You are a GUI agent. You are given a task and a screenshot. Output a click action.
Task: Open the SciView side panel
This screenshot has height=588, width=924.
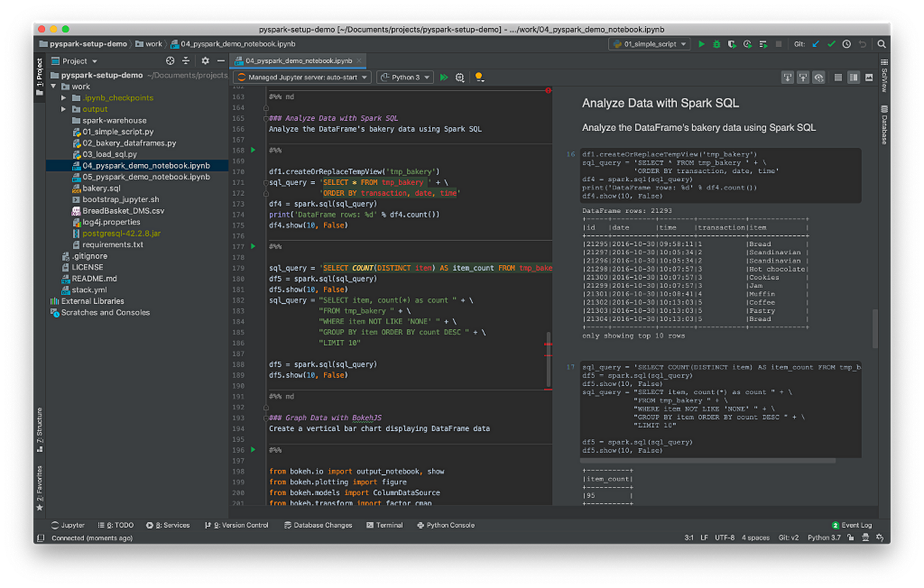point(884,76)
